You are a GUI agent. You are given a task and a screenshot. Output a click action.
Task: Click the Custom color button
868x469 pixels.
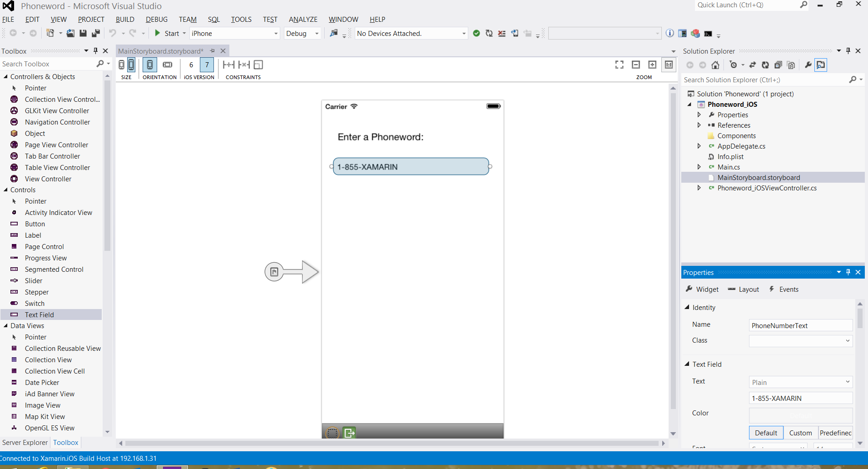[800, 433]
